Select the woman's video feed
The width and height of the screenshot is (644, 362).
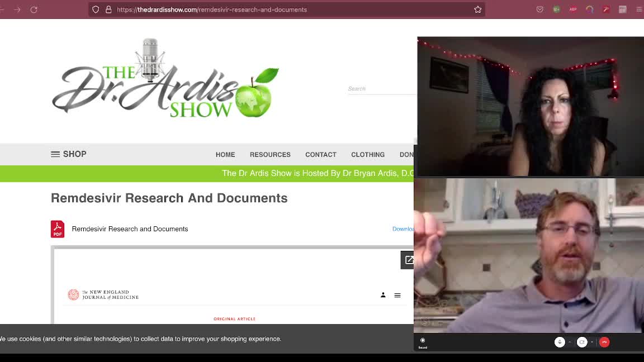tap(530, 107)
